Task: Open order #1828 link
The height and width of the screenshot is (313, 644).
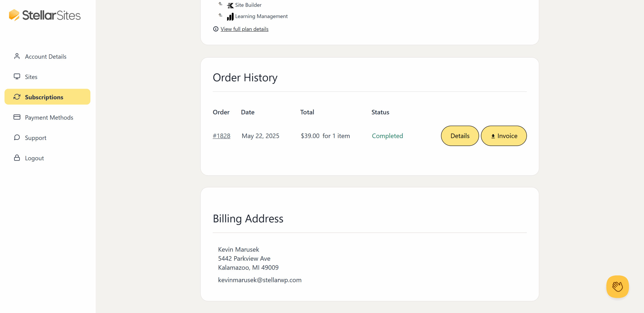Action: 221,136
